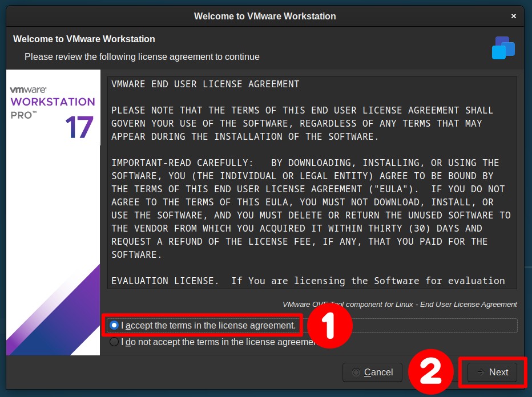This screenshot has height=397, width=532.
Task: Click the VMware Workstation Pro 17 banner image
Action: (53, 213)
